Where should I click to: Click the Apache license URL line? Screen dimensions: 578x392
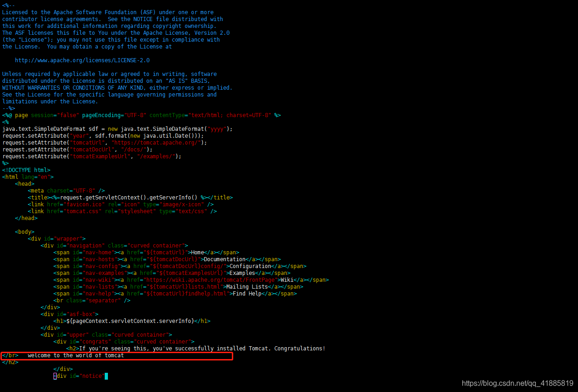82,60
